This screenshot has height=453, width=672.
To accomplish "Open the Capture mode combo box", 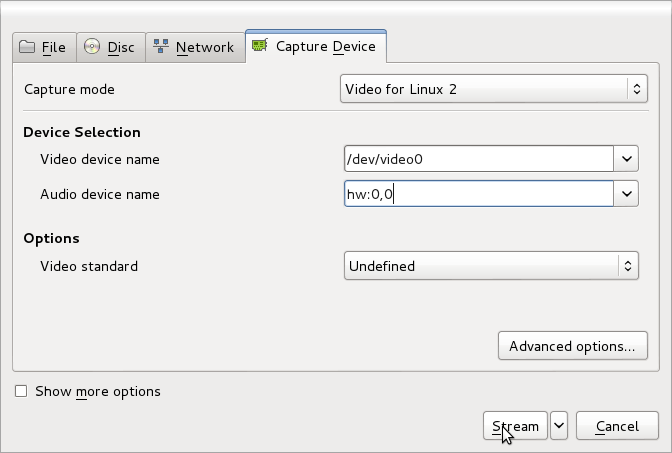I will (x=494, y=89).
